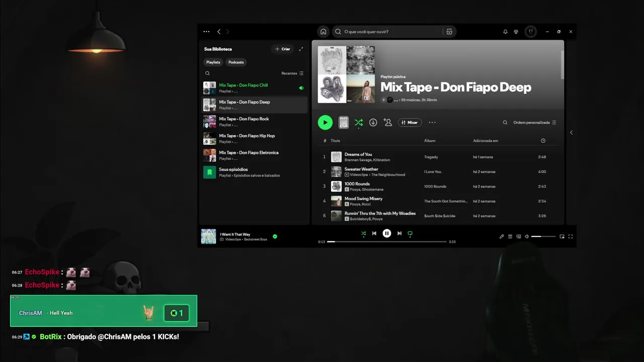
Task: Open artist The Neighbourhood link
Action: point(388,174)
